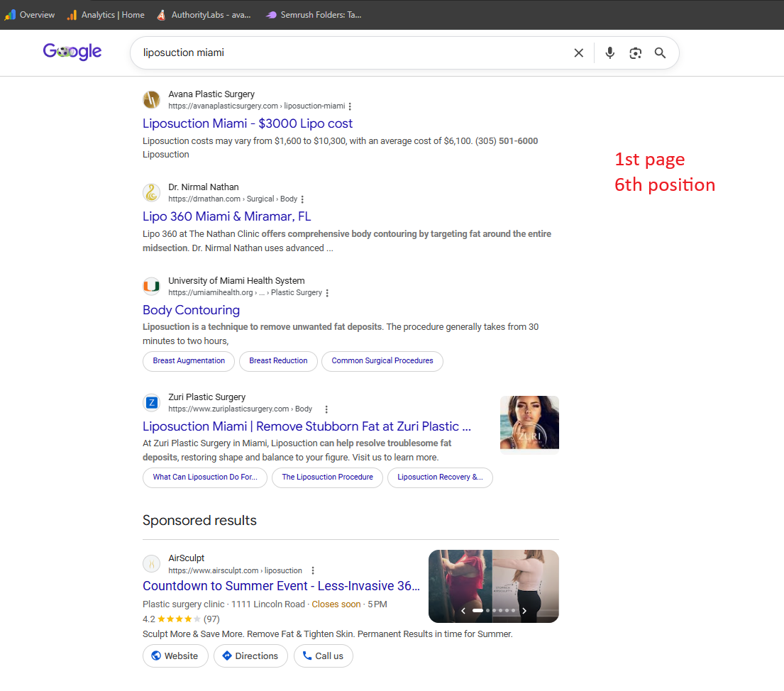
Task: Click the Avana Plastic Surgery favicon
Action: coord(152,99)
